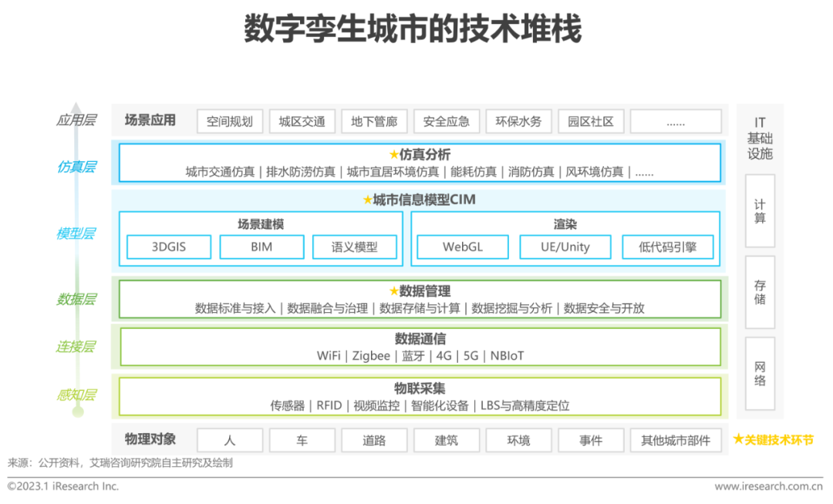Select the BIM box under 场景建模
The width and height of the screenshot is (833, 504).
coord(261,247)
